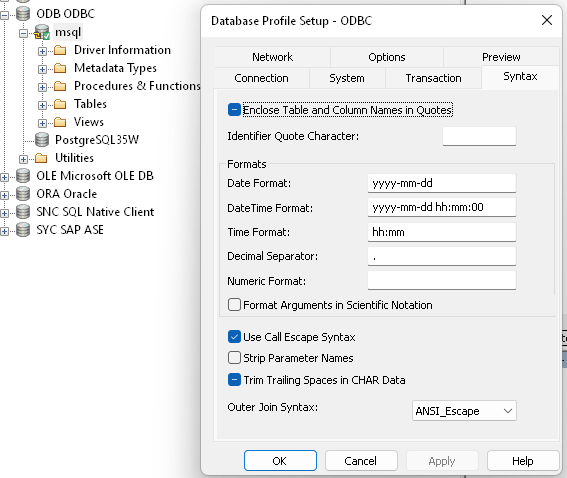Click the SYC SAP ASE database icon

point(23,230)
